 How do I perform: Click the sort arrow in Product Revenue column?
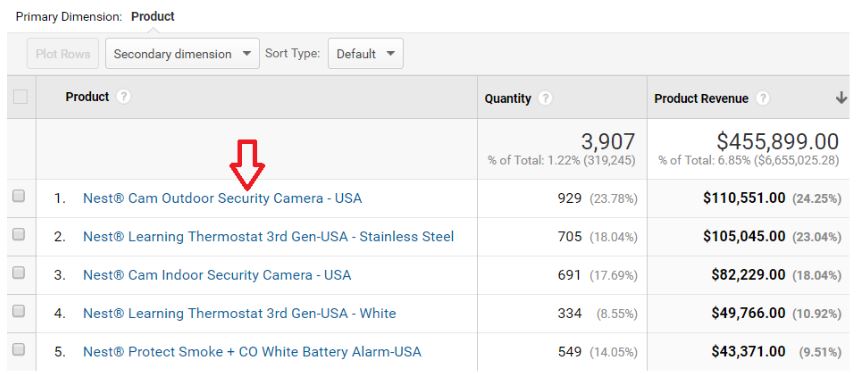[x=841, y=99]
